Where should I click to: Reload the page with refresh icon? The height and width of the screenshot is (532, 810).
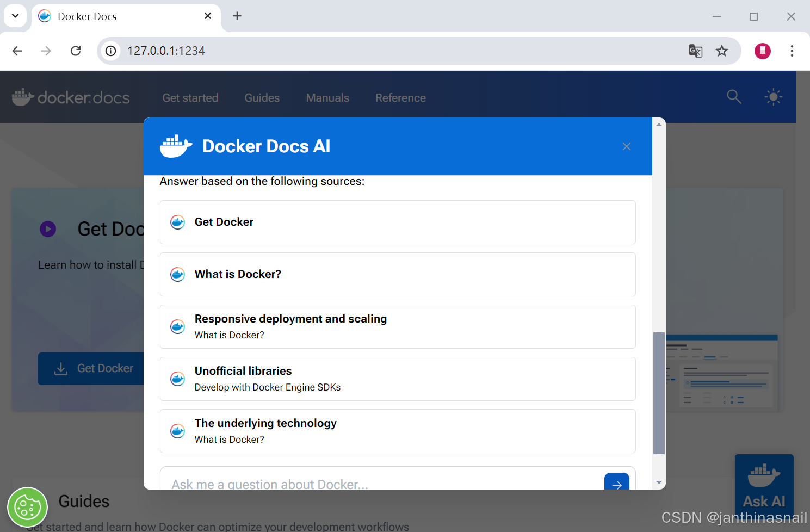76,51
